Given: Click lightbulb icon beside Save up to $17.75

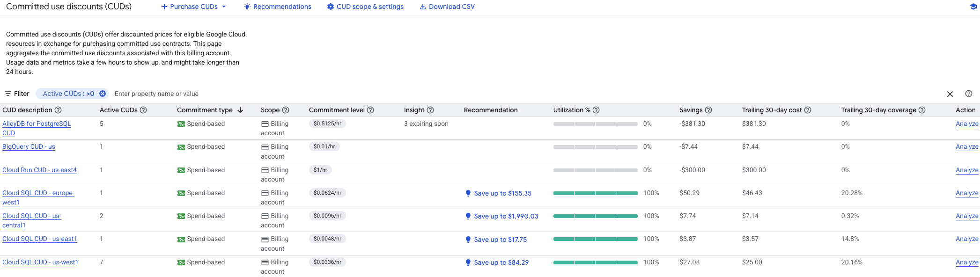Looking at the screenshot, I should 468,240.
